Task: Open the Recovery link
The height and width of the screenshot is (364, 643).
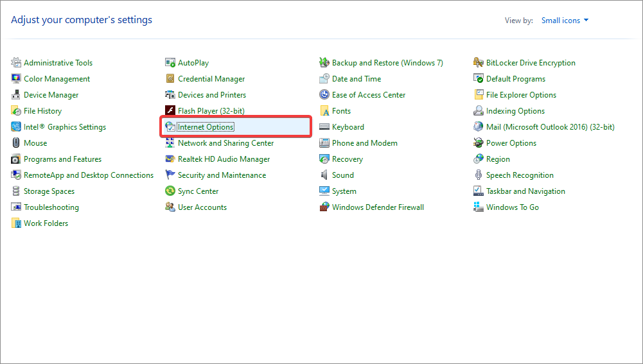Action: (x=348, y=159)
